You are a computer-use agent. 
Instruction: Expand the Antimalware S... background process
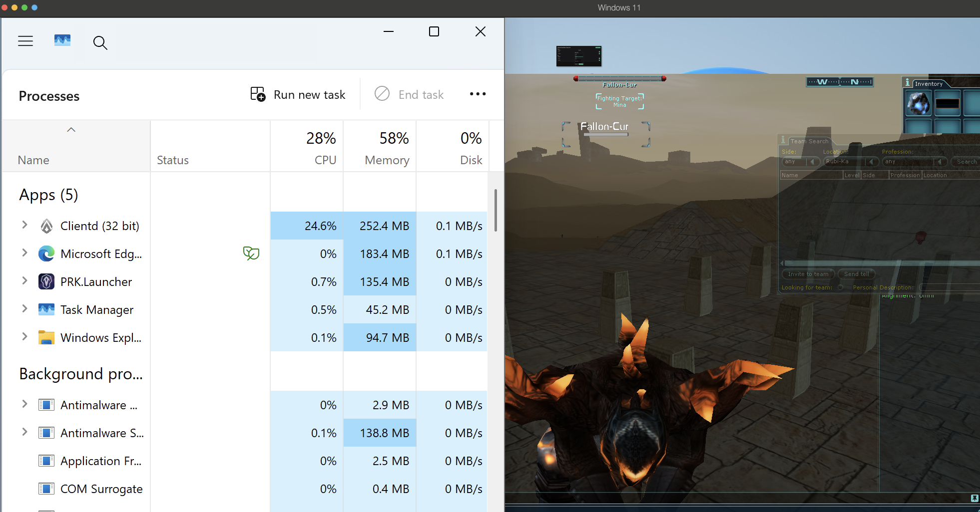pyautogui.click(x=24, y=432)
